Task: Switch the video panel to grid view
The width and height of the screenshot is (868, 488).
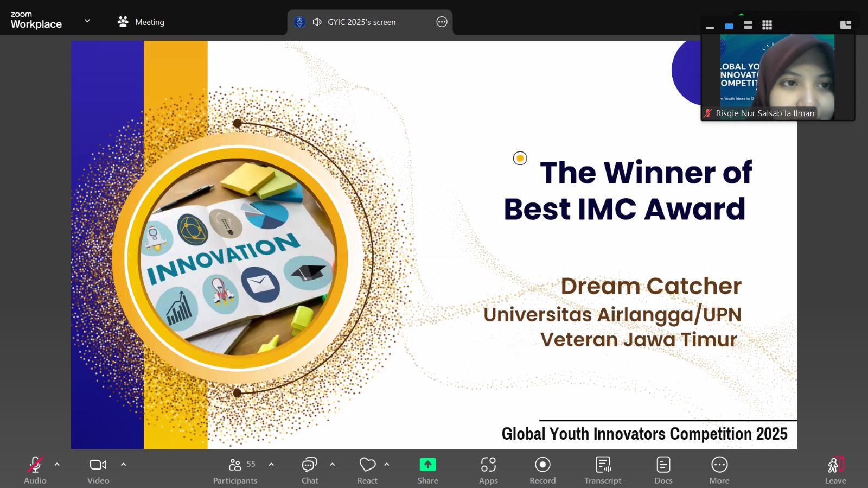Action: pyautogui.click(x=767, y=25)
